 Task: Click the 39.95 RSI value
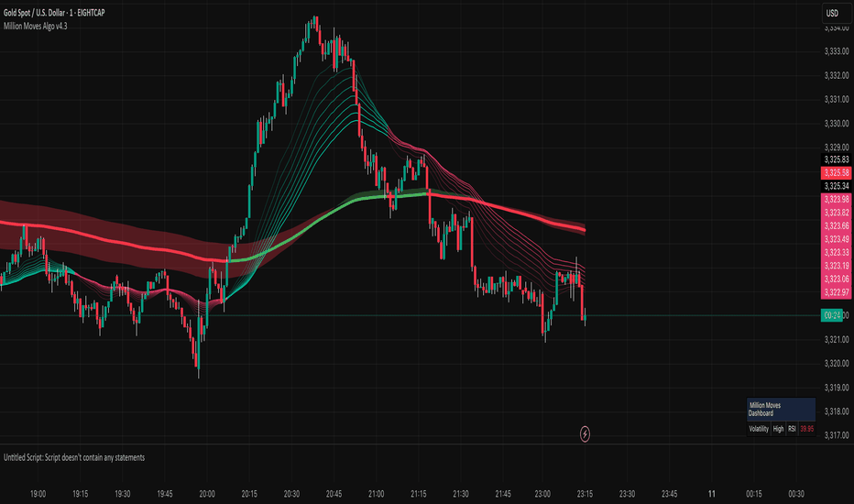coord(807,429)
